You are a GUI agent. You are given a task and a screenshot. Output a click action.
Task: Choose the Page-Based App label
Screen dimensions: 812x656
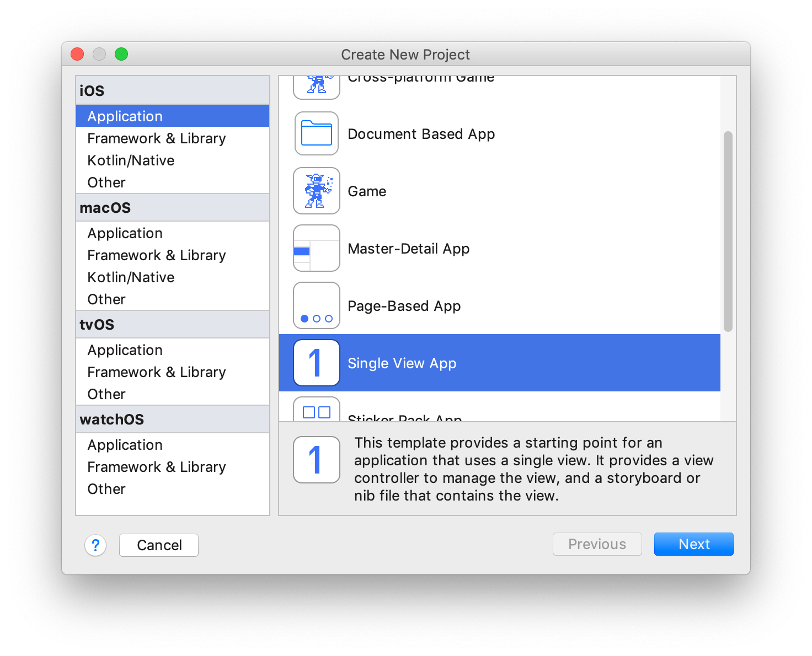click(404, 306)
